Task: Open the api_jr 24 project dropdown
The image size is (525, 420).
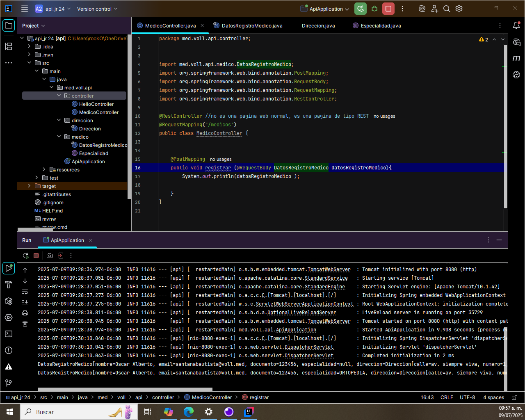Action: pyautogui.click(x=53, y=9)
